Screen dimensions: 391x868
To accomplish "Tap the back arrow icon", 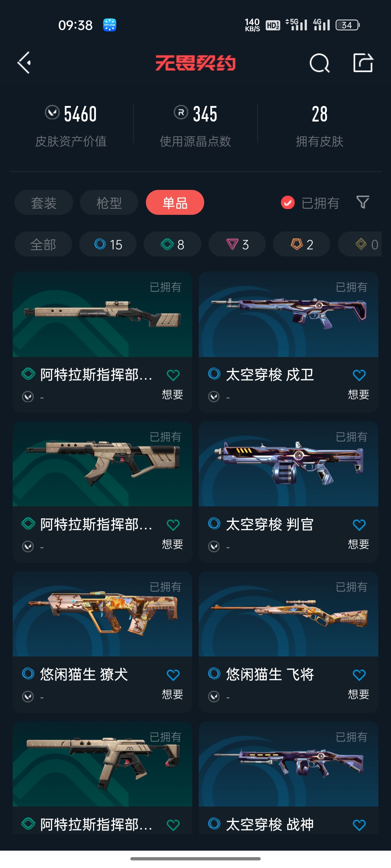I will click(24, 63).
